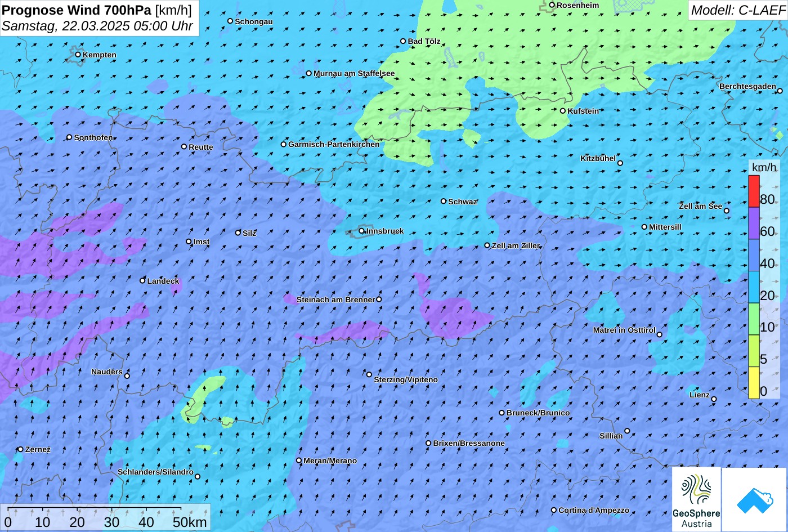Click the 'Prognose Wind 700hPa' title
The image size is (788, 532).
tap(77, 10)
